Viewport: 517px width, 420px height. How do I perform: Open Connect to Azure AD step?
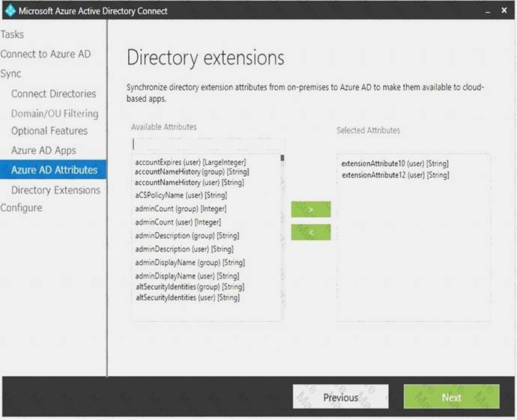(x=46, y=54)
